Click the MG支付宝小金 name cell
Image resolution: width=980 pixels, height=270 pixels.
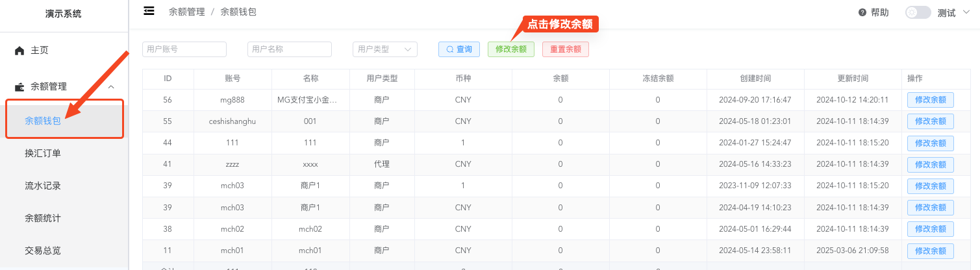click(310, 100)
